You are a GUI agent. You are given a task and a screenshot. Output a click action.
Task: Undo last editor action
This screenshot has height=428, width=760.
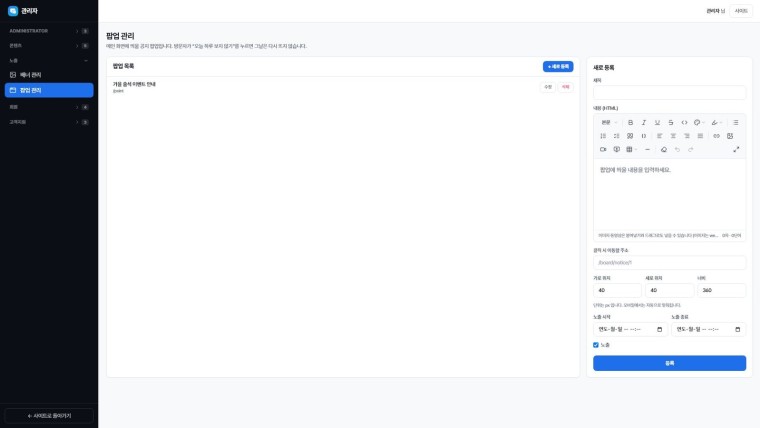tap(678, 150)
